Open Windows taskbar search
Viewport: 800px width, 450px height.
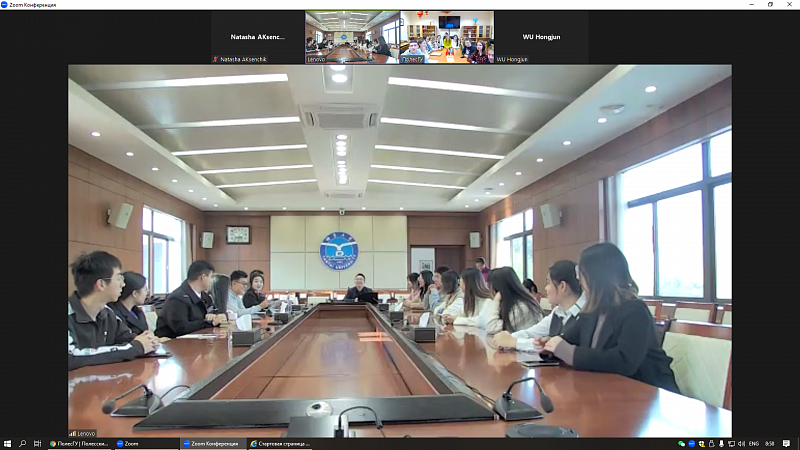22,443
